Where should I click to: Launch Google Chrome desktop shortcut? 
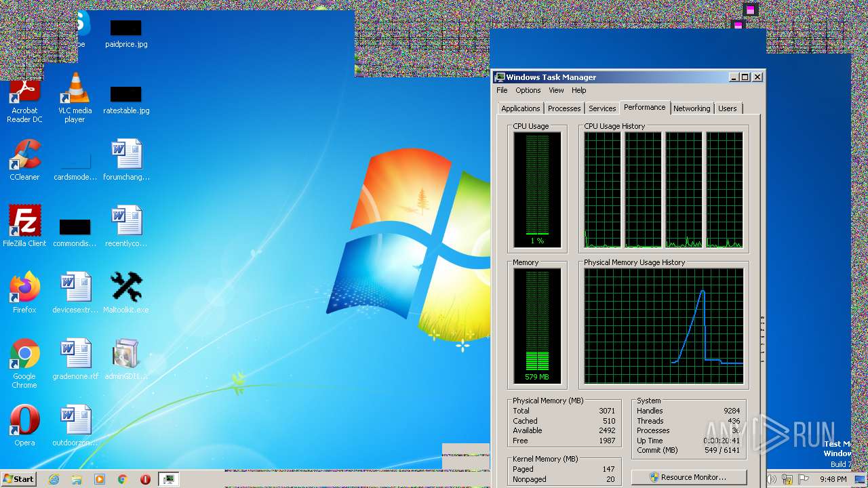click(x=24, y=363)
